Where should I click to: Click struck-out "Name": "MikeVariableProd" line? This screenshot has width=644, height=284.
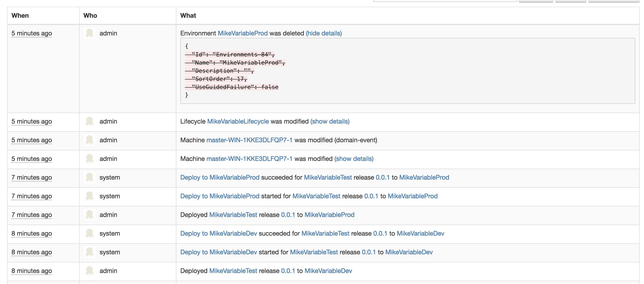pyautogui.click(x=235, y=63)
